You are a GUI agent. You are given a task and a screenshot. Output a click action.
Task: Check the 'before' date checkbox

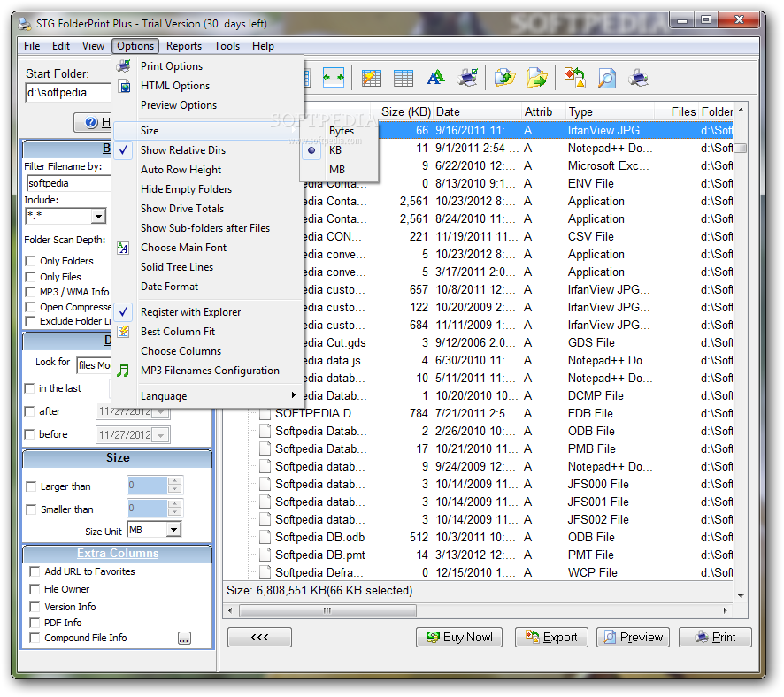tap(30, 434)
